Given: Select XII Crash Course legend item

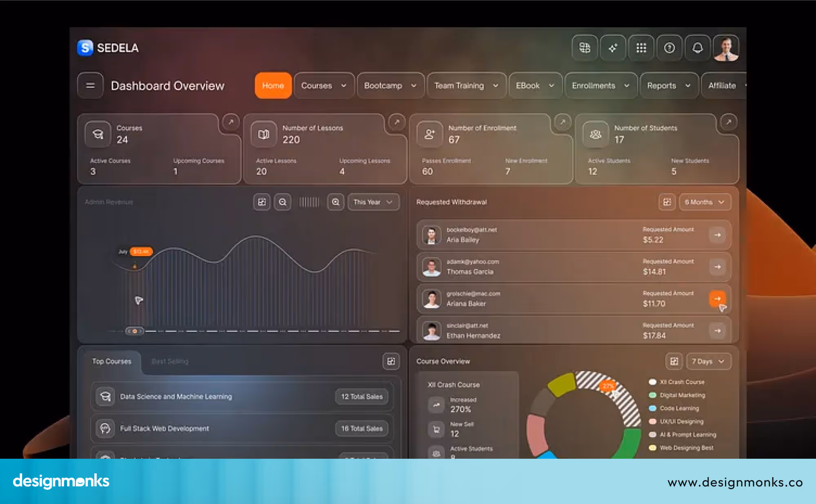Looking at the screenshot, I should (x=681, y=382).
